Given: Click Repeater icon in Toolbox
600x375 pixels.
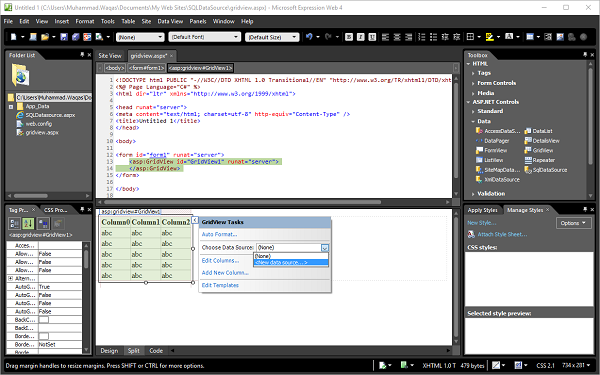Looking at the screenshot, I should [528, 160].
